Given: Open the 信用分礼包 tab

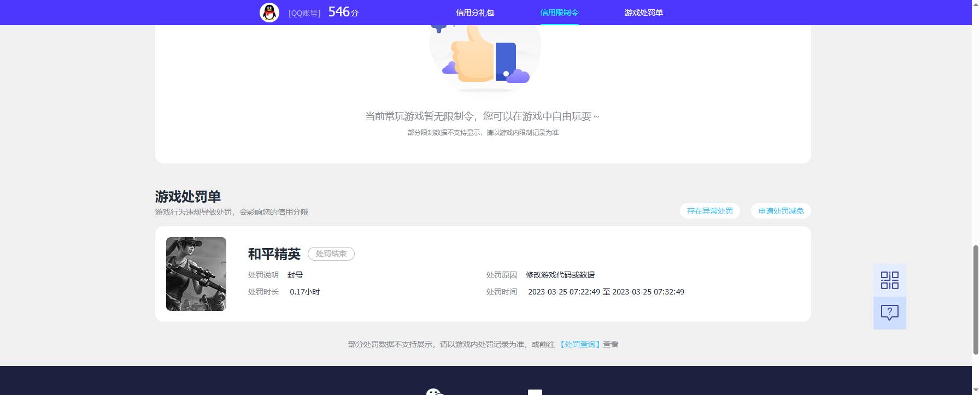Looking at the screenshot, I should click(475, 13).
